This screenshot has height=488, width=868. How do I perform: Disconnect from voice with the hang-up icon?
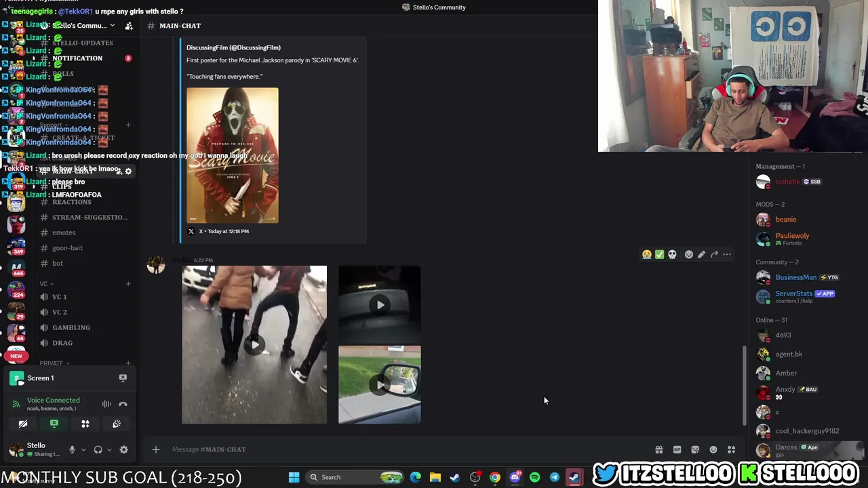pyautogui.click(x=123, y=404)
